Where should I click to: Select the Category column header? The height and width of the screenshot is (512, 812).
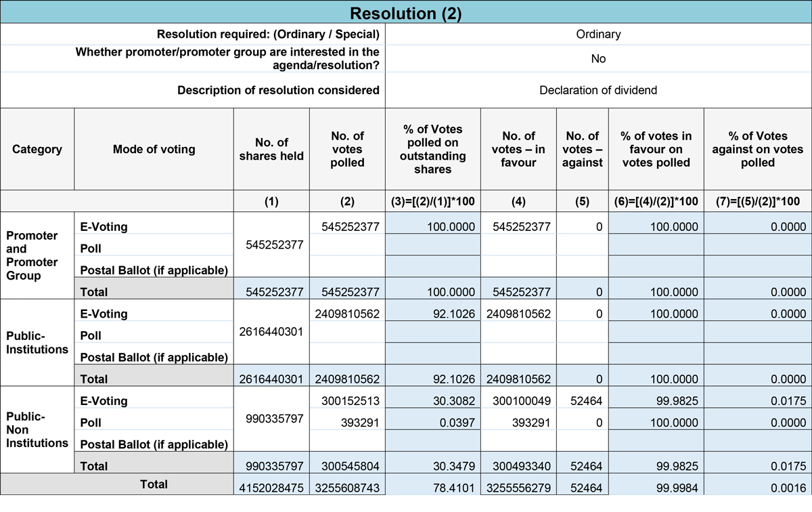[37, 149]
